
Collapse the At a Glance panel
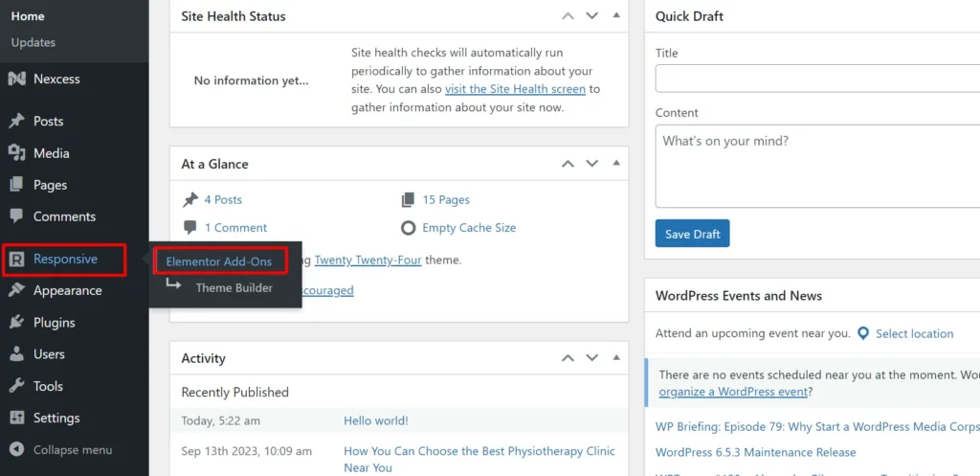pyautogui.click(x=616, y=163)
